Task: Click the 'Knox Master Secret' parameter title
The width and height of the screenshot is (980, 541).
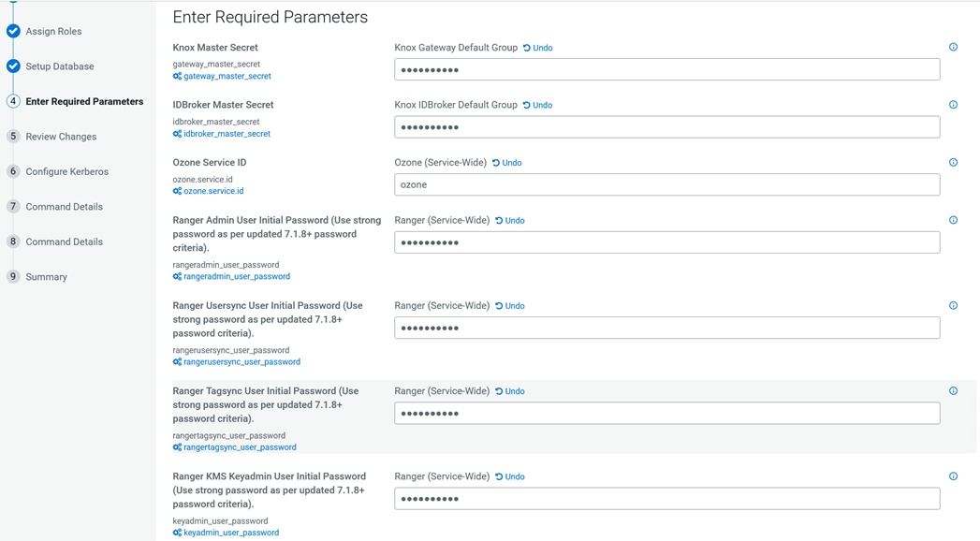Action: click(x=215, y=48)
